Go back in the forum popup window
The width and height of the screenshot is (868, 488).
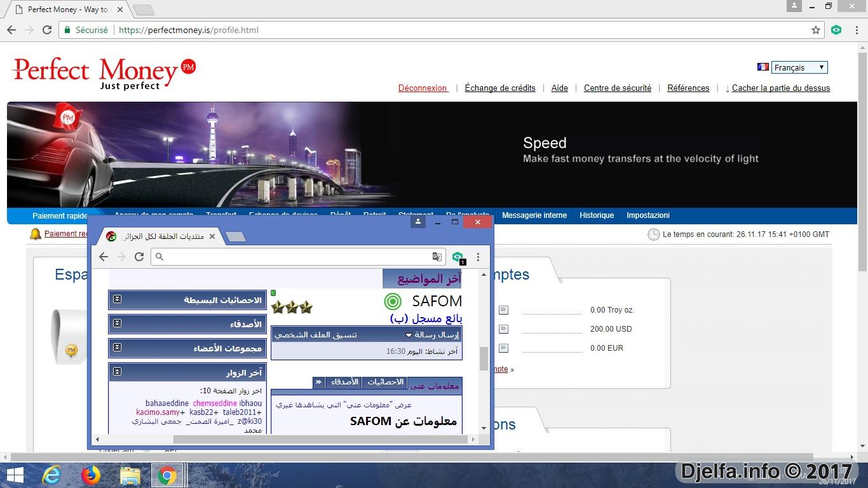tap(104, 257)
